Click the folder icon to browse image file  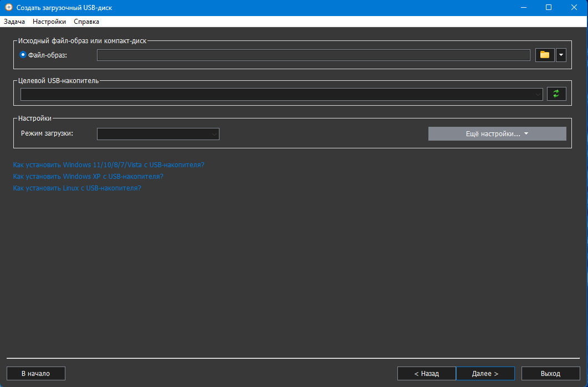(x=545, y=55)
